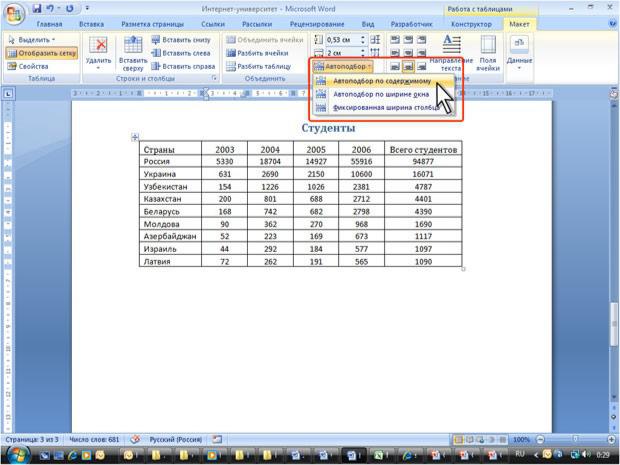Click column width field showing 2 см
The height and width of the screenshot is (465, 620).
(341, 53)
